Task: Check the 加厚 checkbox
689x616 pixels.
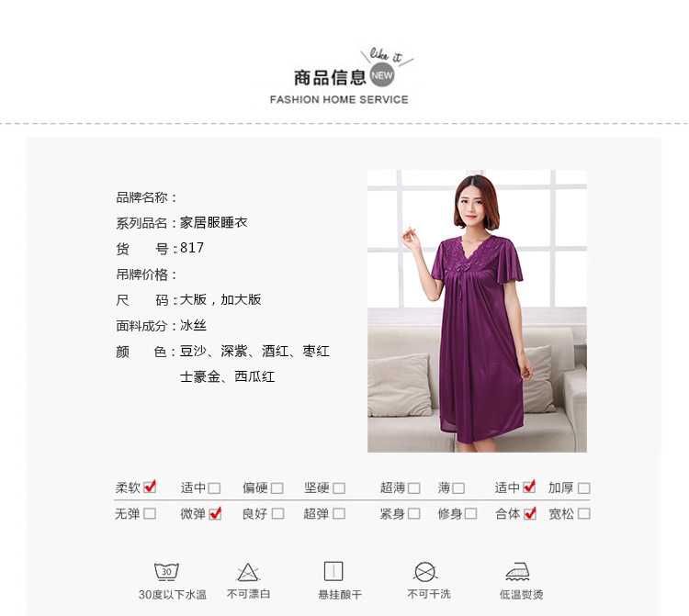Action: [x=584, y=487]
